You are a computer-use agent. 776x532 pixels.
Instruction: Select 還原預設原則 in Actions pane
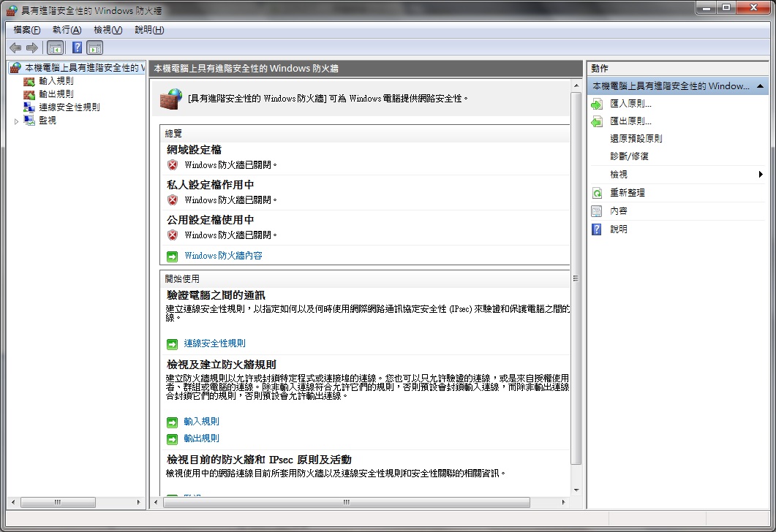click(x=636, y=138)
